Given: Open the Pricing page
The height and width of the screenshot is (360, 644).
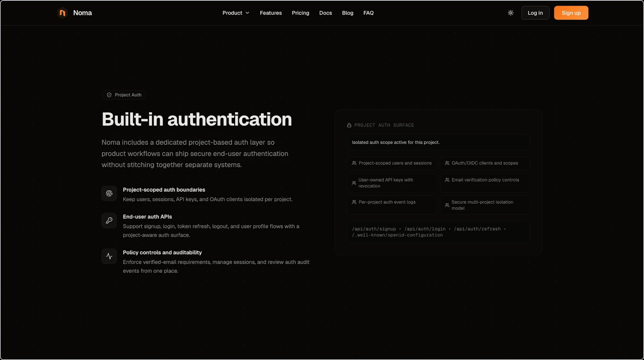Looking at the screenshot, I should [301, 13].
